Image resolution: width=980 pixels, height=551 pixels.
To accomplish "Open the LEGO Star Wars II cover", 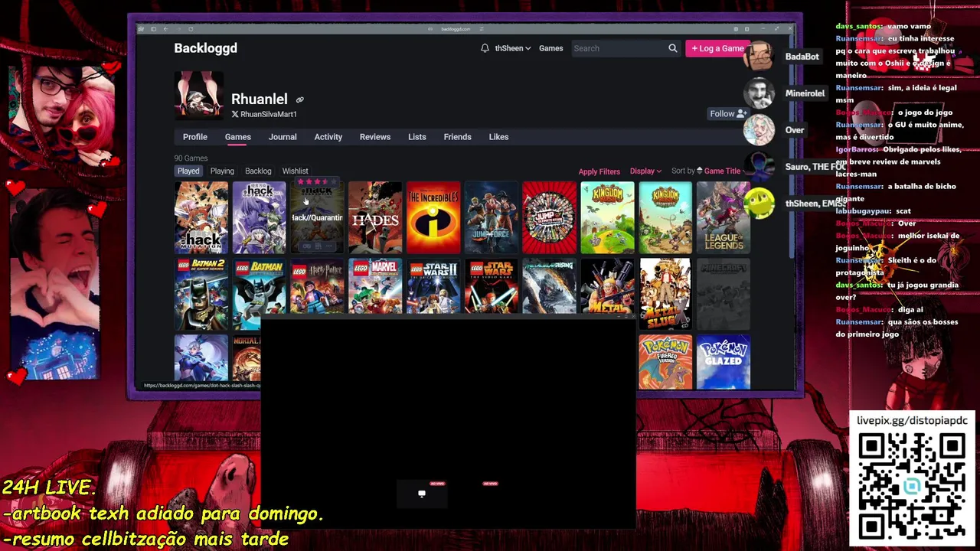I will (433, 286).
